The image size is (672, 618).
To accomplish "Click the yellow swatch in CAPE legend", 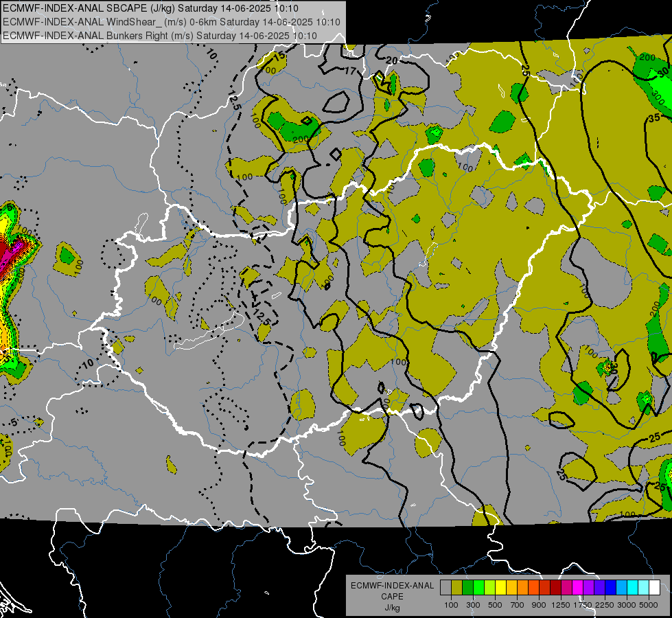I will tap(500, 588).
